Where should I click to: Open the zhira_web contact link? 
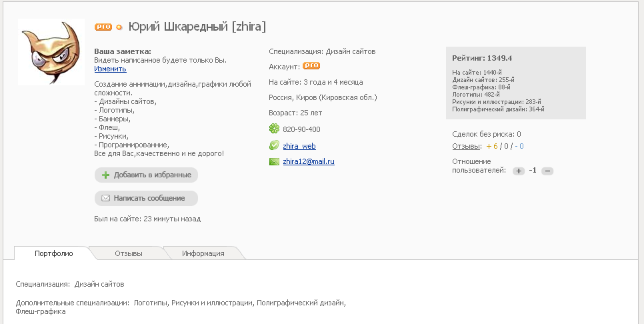(x=299, y=145)
